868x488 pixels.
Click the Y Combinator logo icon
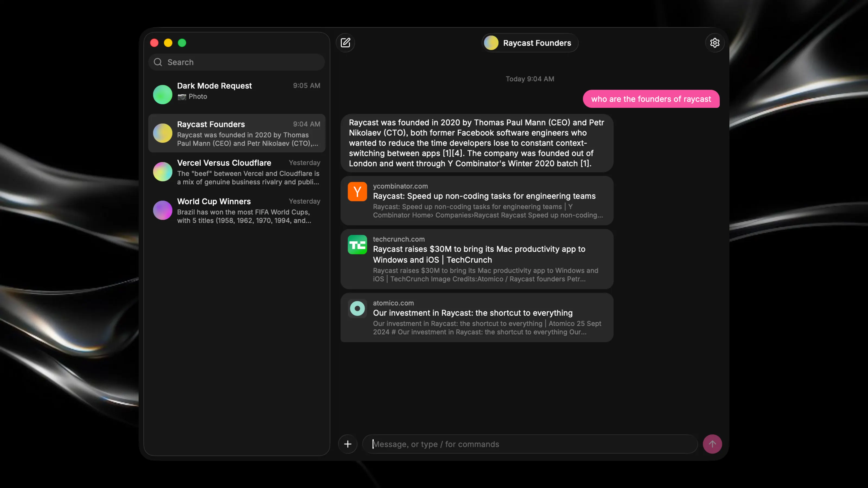tap(357, 192)
